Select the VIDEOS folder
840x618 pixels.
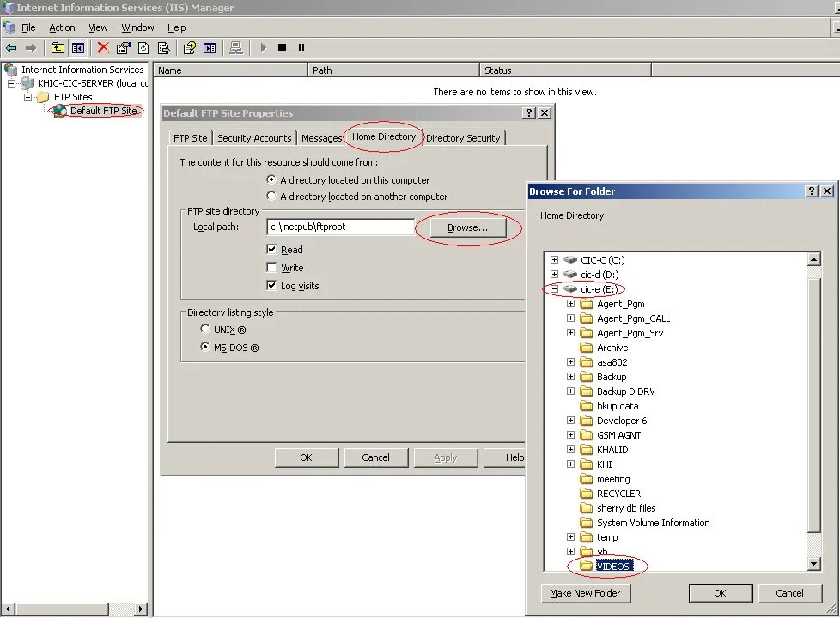click(613, 566)
